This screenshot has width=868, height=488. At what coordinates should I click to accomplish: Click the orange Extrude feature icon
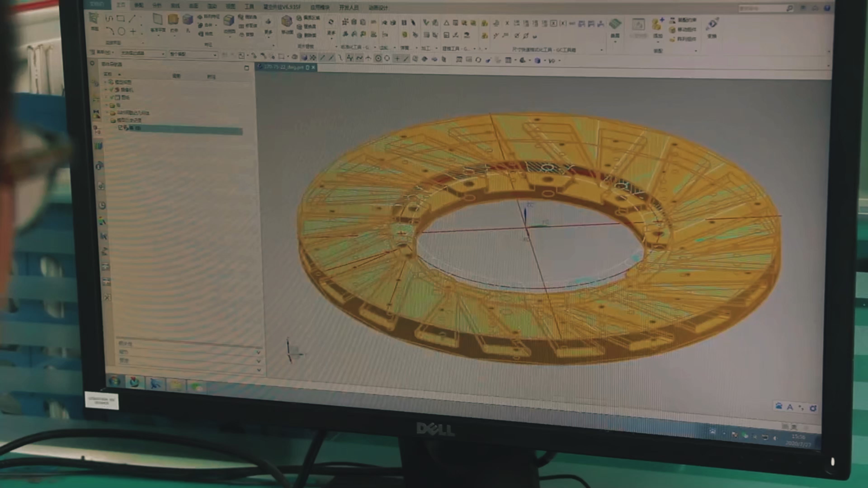[173, 19]
